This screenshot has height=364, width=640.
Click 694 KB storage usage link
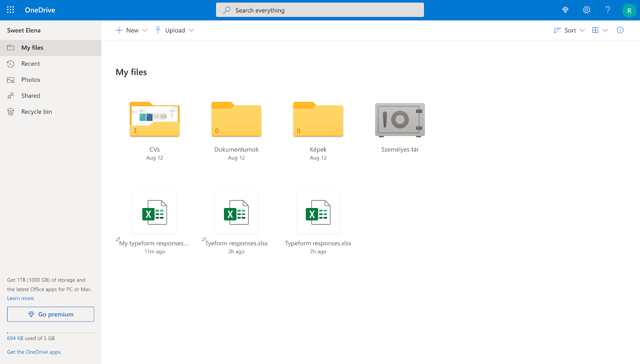coord(15,338)
